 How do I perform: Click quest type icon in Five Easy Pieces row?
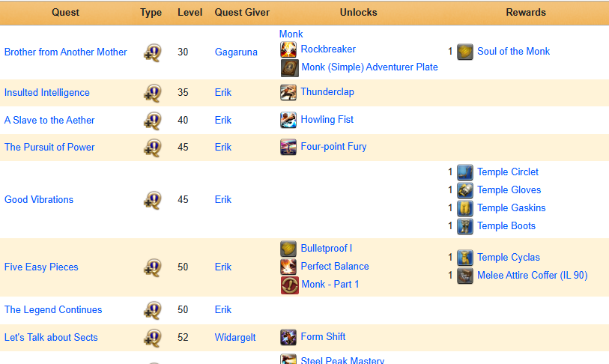tap(153, 267)
